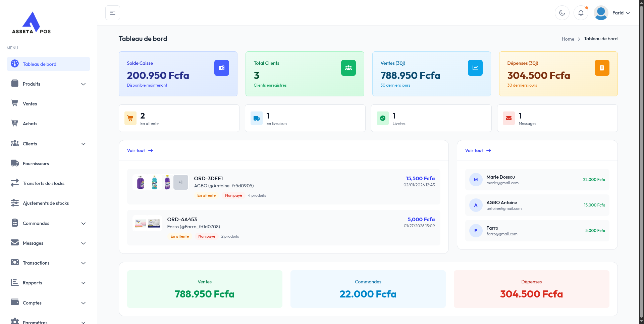The image size is (644, 324).
Task: Expand the Rapports dropdown
Action: 83,283
